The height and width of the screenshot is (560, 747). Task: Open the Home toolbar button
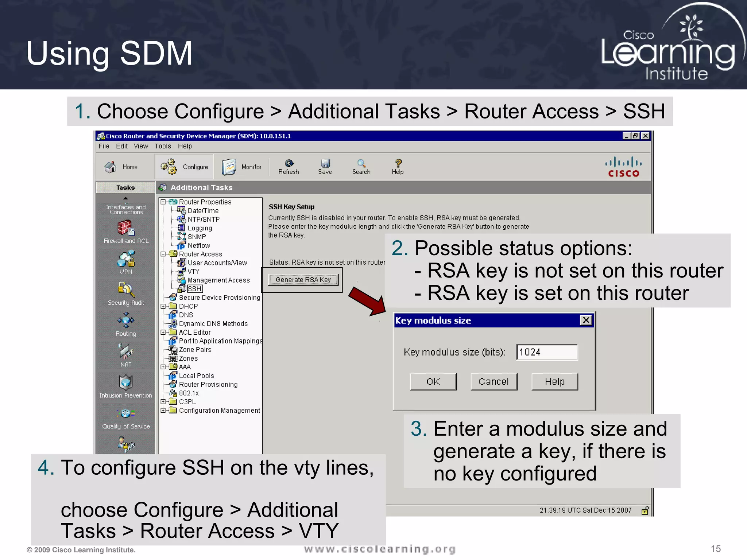121,167
